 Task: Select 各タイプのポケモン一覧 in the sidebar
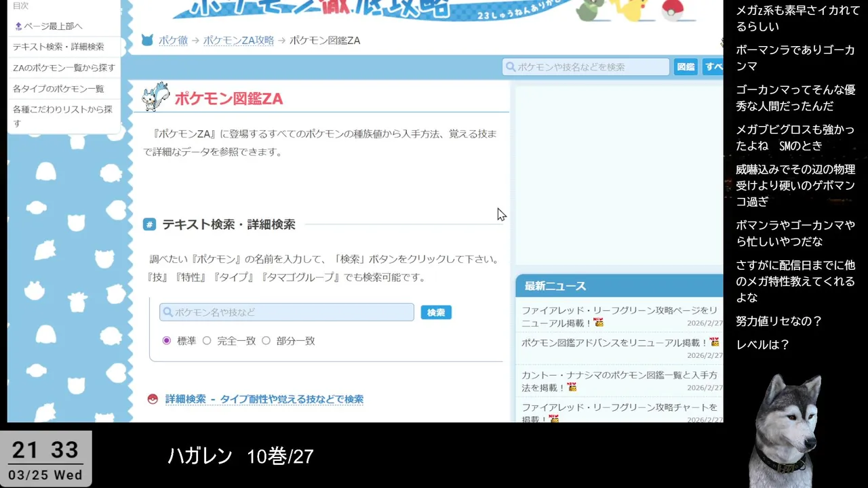pyautogui.click(x=58, y=89)
